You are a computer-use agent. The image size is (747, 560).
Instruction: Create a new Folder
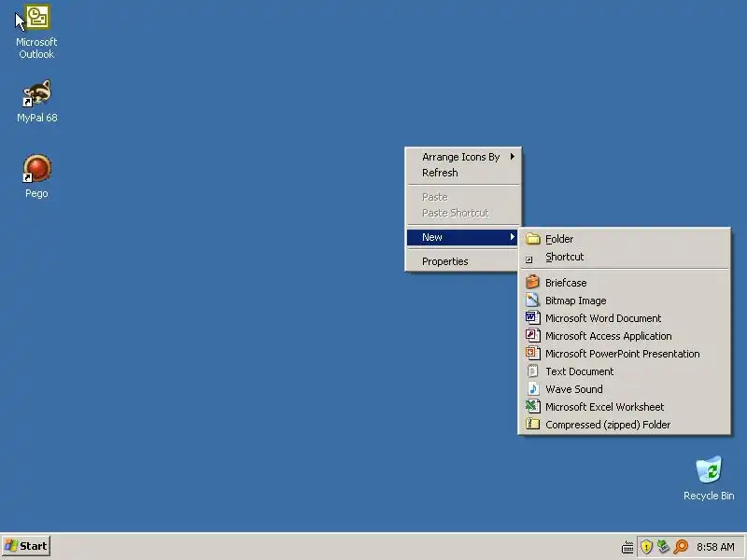[x=625, y=239]
